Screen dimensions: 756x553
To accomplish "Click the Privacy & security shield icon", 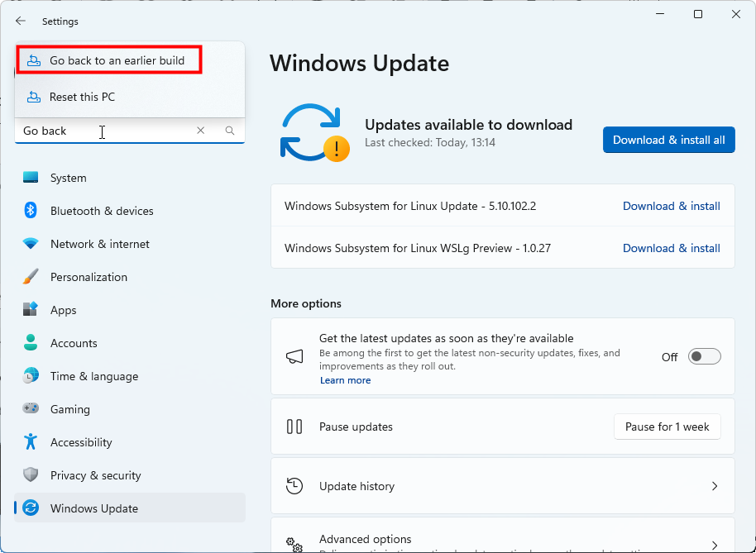I will pos(31,475).
